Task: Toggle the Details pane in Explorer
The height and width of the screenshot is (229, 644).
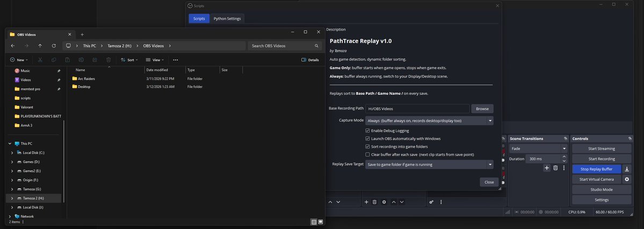Action: (x=310, y=60)
